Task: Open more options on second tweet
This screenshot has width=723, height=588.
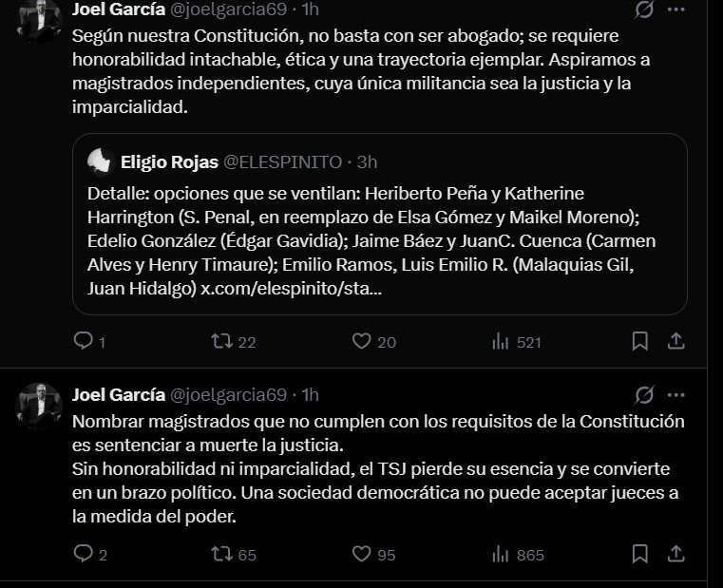Action: click(x=676, y=394)
